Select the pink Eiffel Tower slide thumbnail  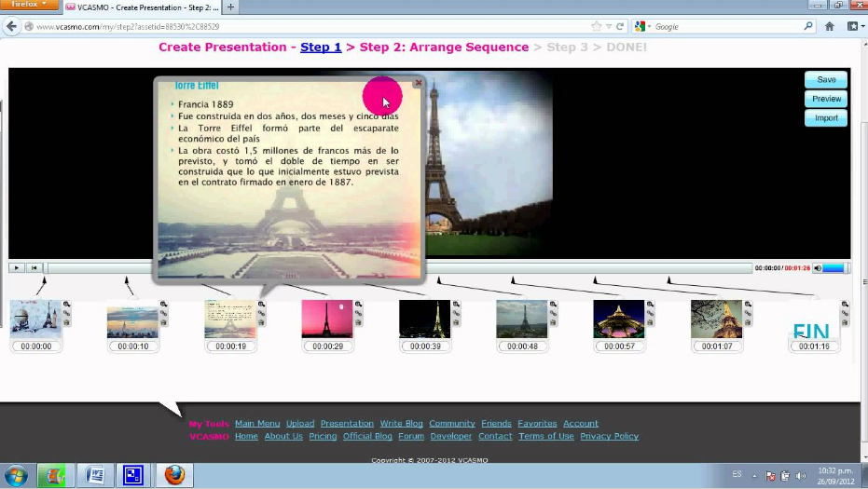(x=326, y=319)
